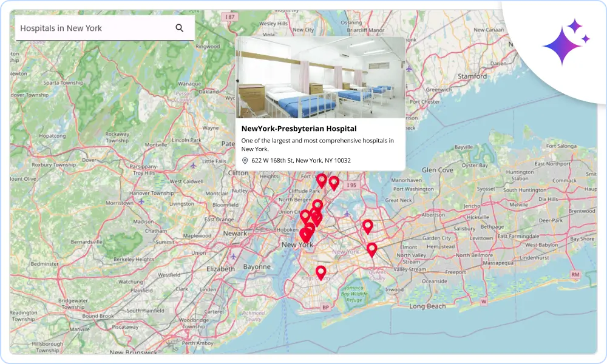
Task: Click the Perth Amboy label
Action: point(197,343)
